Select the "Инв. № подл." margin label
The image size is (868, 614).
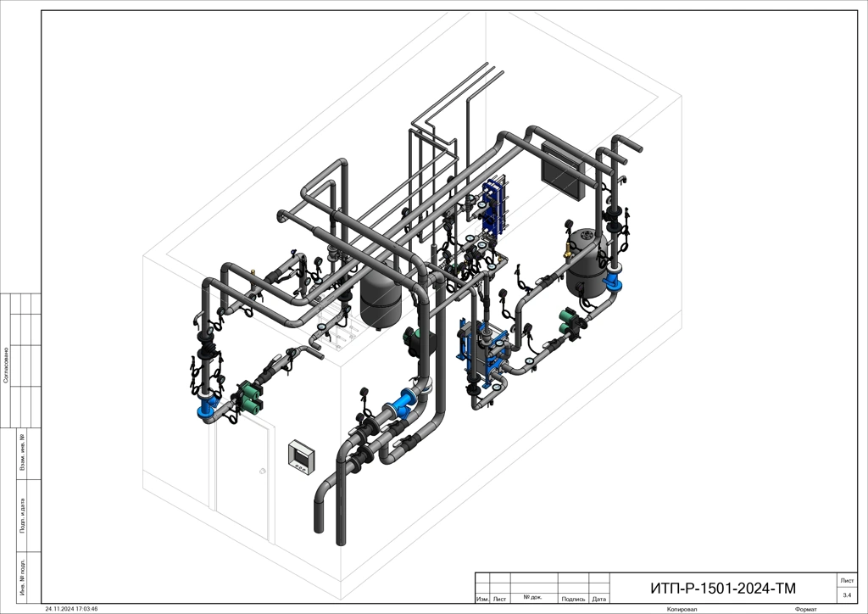pyautogui.click(x=23, y=578)
